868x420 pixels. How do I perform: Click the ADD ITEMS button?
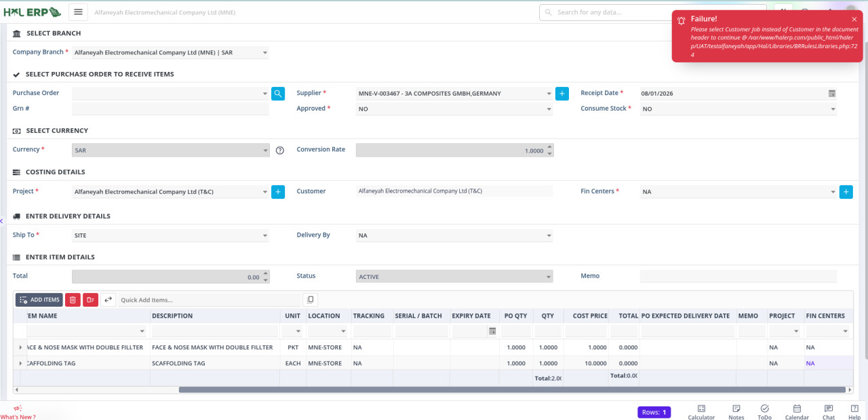(39, 300)
